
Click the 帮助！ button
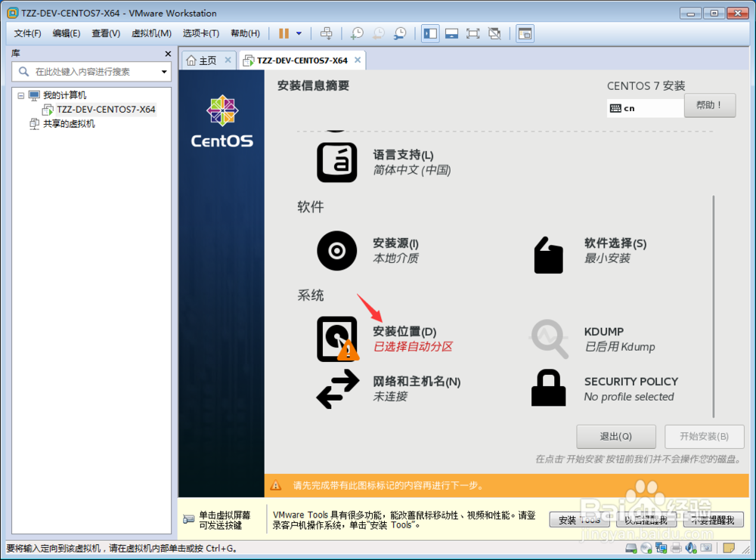(710, 105)
